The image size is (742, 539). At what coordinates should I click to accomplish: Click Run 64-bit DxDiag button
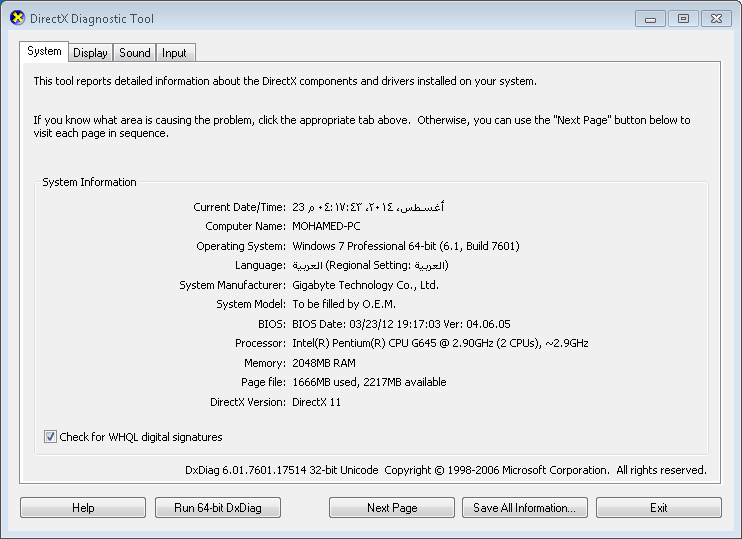click(218, 508)
